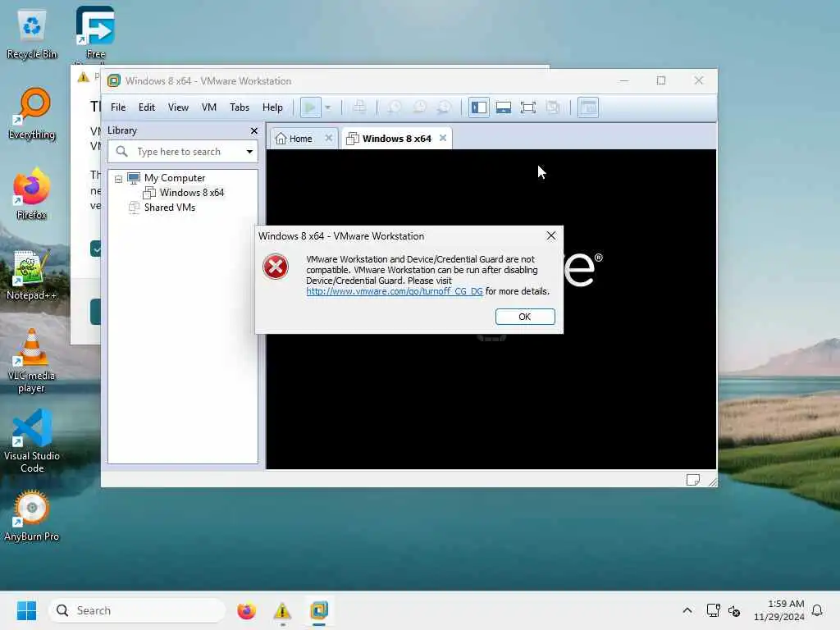Toggle the Show Library sidebar icon

click(x=478, y=107)
